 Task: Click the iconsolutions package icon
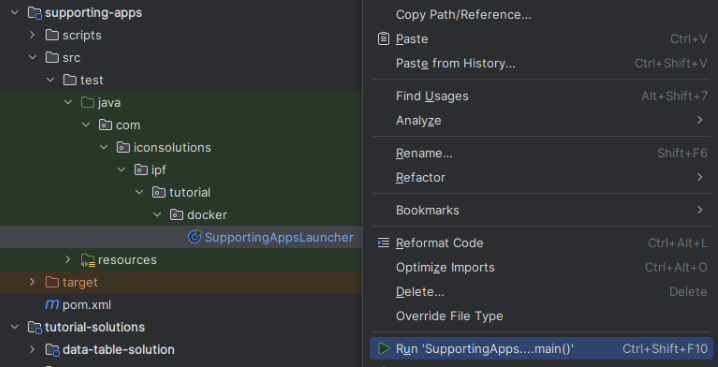pyautogui.click(x=123, y=148)
